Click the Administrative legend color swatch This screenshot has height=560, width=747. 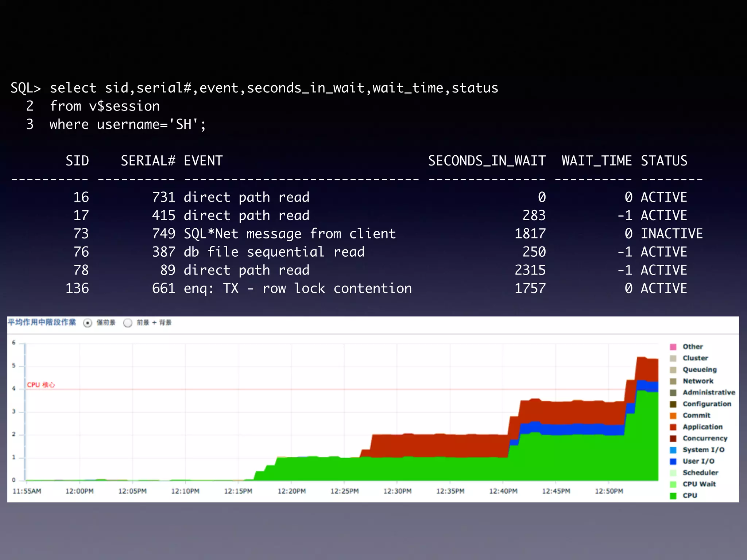pos(673,392)
